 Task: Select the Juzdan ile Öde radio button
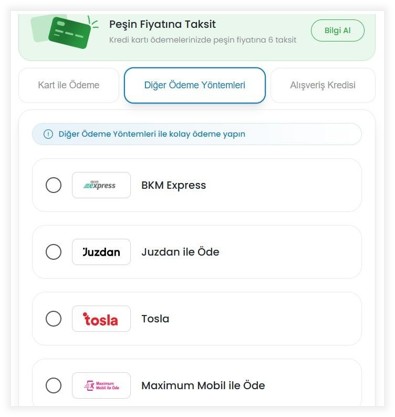click(53, 252)
